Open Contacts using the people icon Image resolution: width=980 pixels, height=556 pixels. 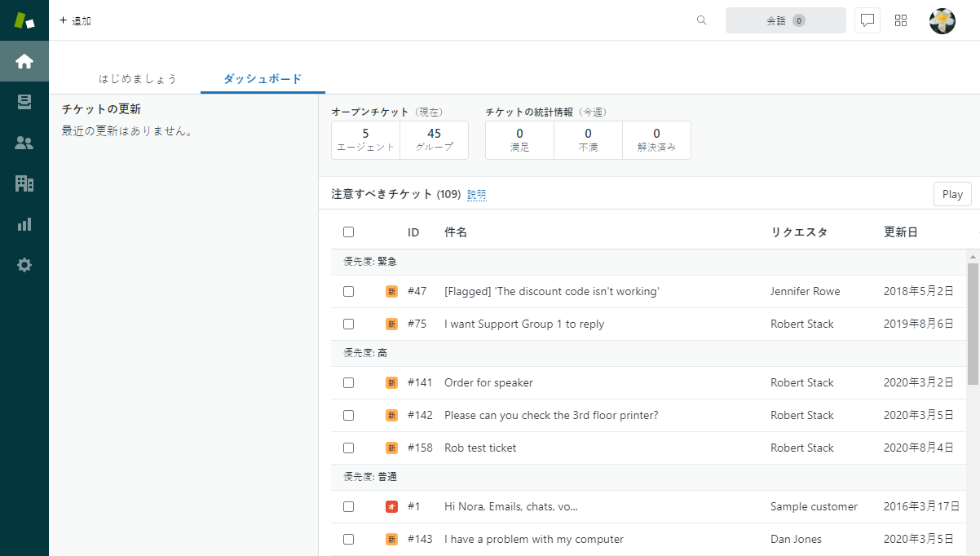click(24, 143)
